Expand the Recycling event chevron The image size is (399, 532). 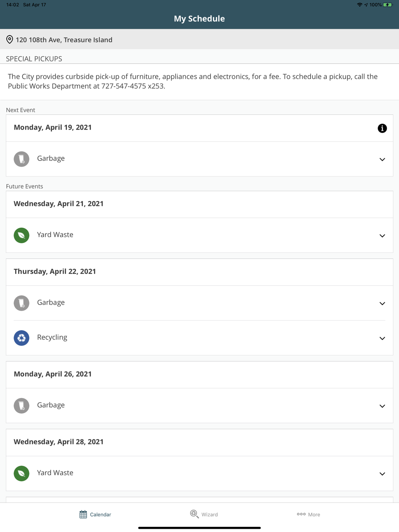click(x=382, y=338)
